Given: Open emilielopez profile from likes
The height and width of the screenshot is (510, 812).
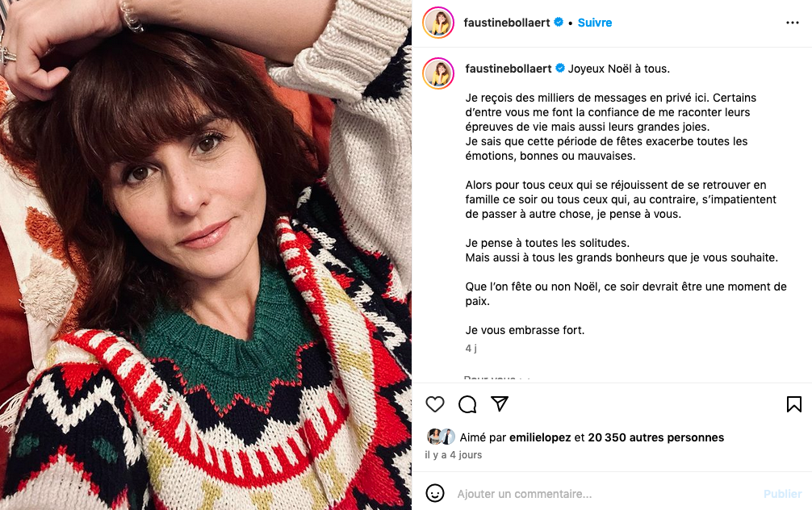Looking at the screenshot, I should pyautogui.click(x=540, y=437).
